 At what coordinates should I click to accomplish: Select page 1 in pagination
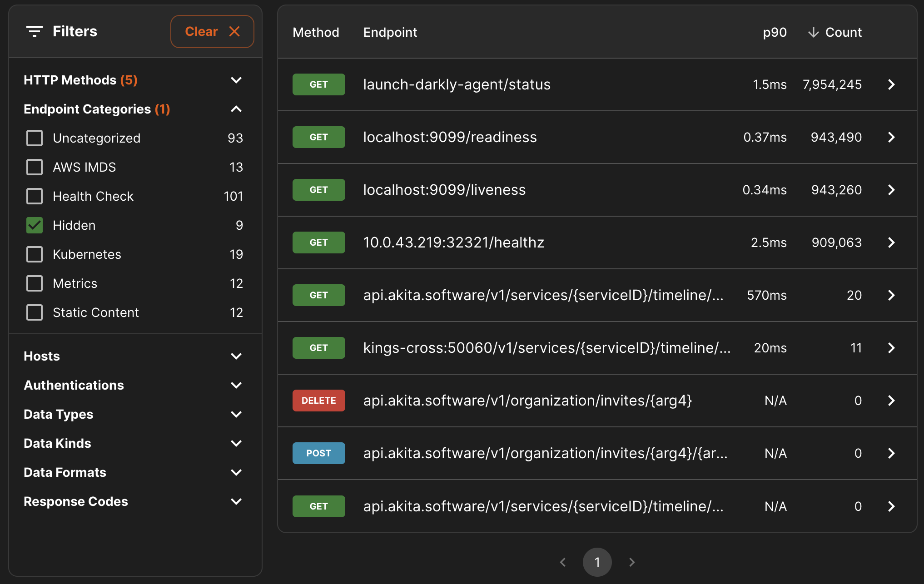coord(597,562)
